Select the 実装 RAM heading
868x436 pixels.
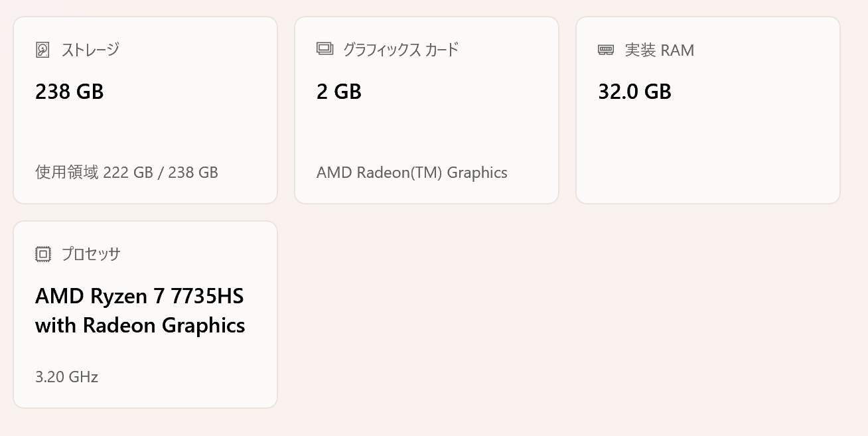[660, 50]
